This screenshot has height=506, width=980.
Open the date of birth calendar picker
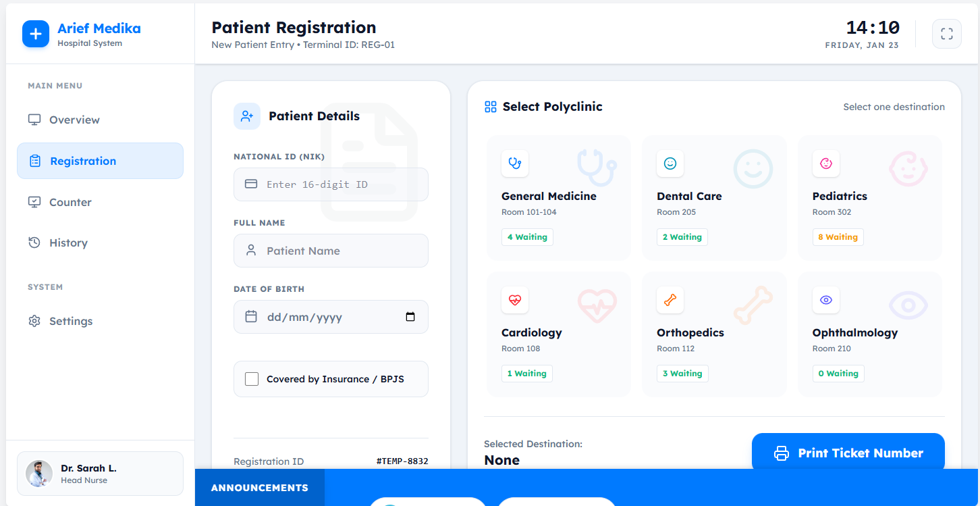tap(410, 317)
